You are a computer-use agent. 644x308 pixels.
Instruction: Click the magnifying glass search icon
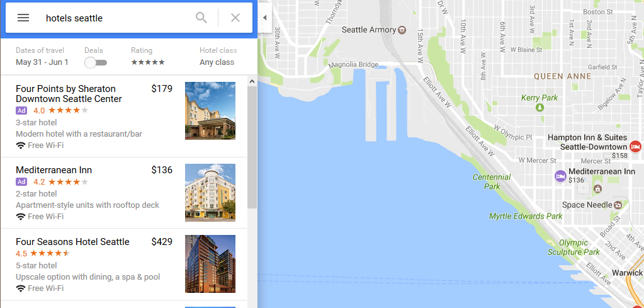[x=201, y=18]
